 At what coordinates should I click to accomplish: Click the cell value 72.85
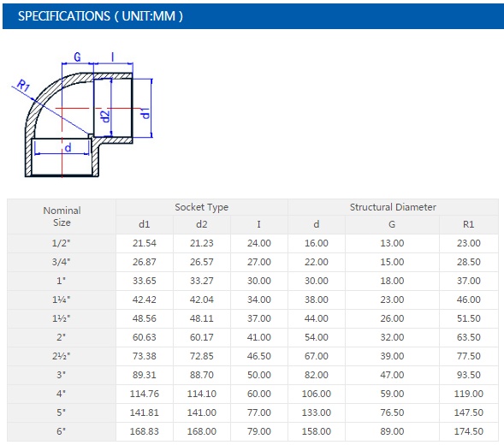[202, 356]
